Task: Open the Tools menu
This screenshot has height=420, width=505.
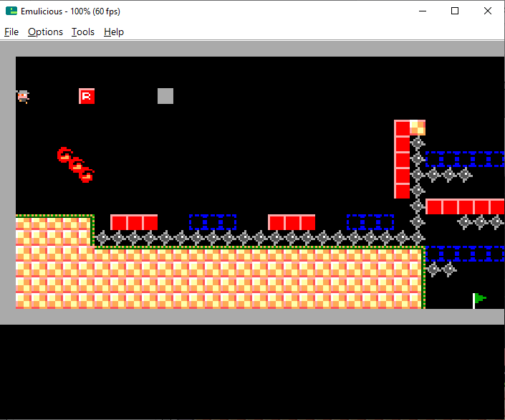Action: pos(83,32)
